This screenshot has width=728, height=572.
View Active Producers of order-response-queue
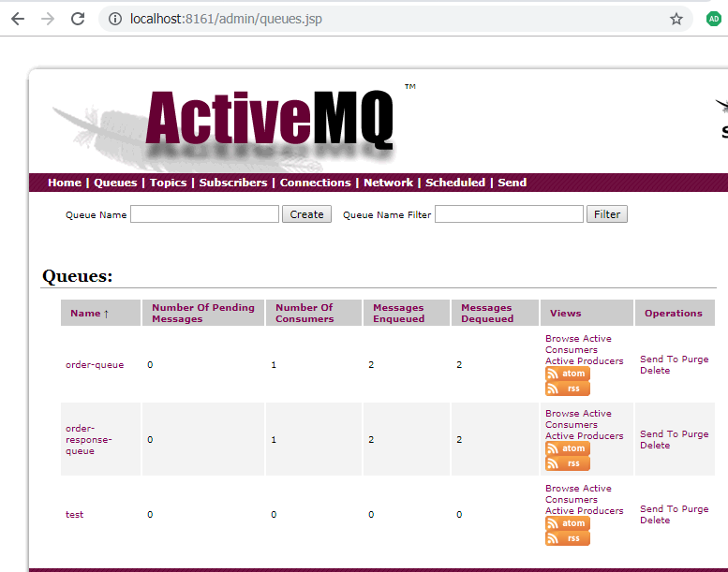[x=584, y=435]
